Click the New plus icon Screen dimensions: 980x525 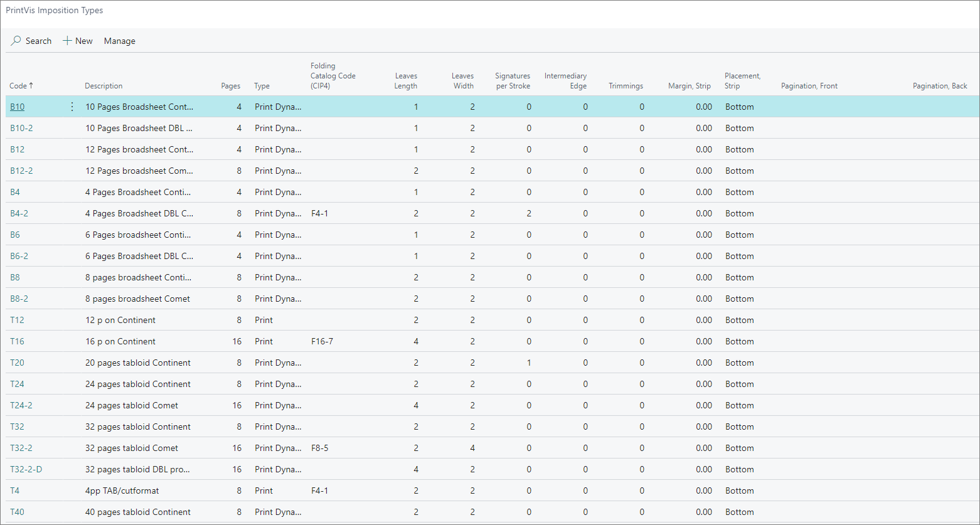(67, 41)
